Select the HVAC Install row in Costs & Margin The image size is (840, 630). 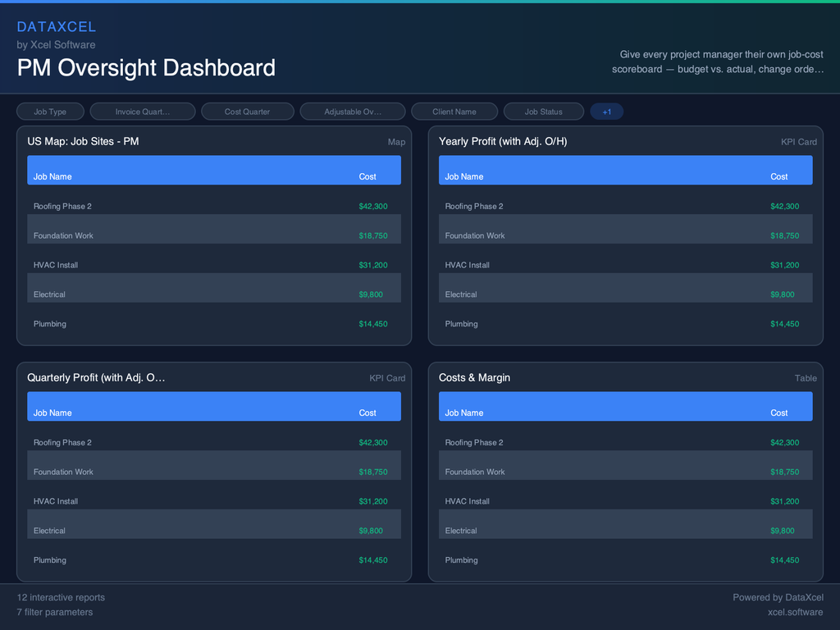click(x=625, y=501)
